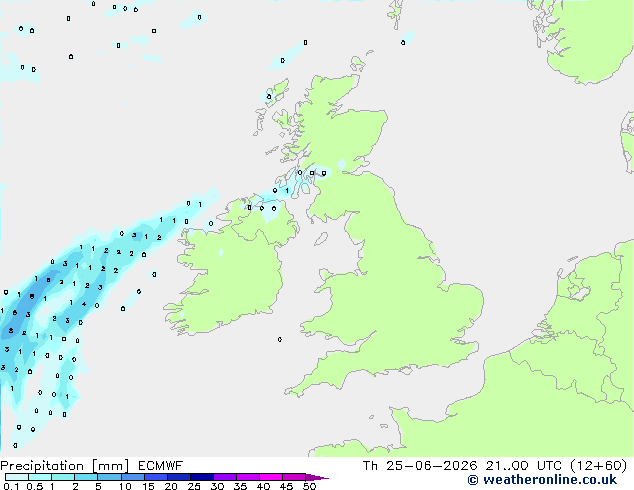Click the '10' legend scale label

point(125,486)
